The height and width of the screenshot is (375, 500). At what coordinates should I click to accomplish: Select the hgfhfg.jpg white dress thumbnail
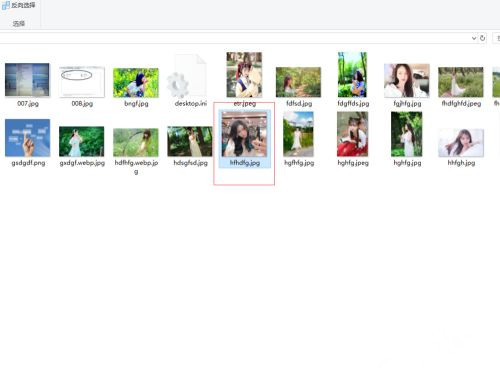click(x=298, y=134)
